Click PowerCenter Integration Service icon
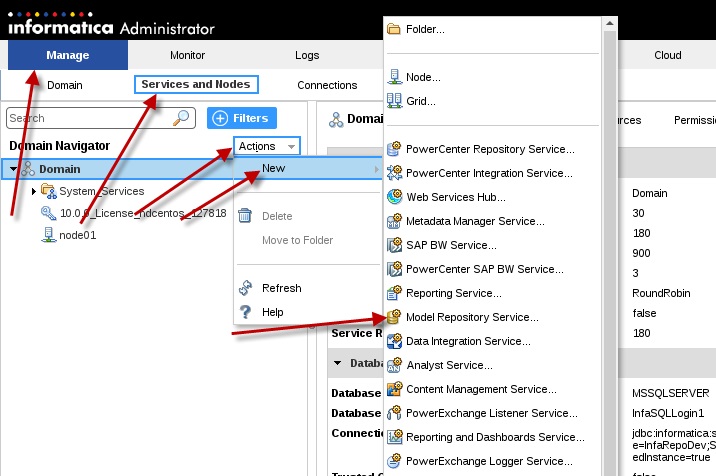 pos(394,173)
